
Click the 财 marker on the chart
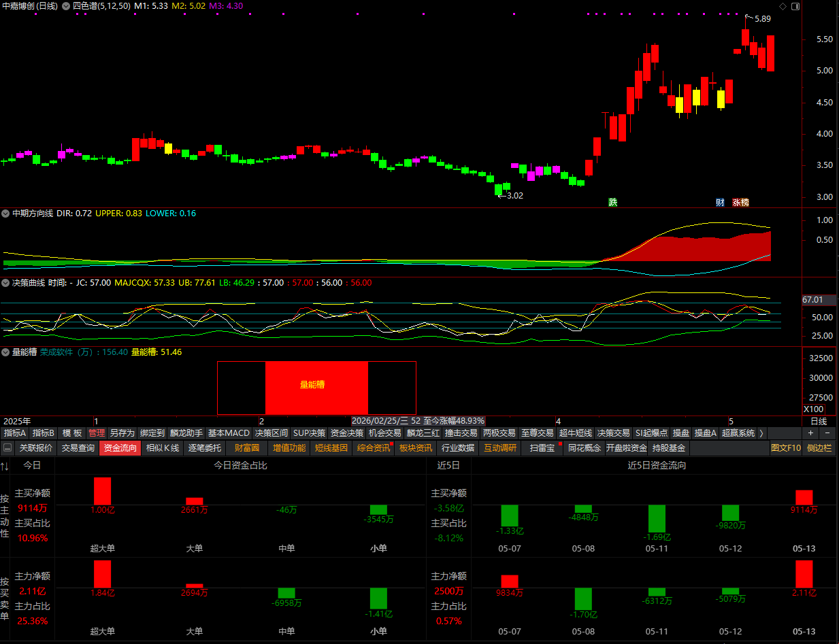coord(720,202)
